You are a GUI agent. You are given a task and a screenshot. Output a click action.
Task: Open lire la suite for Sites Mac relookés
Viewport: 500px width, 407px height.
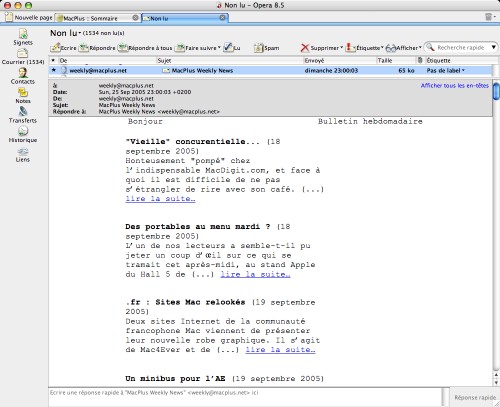tap(280, 350)
